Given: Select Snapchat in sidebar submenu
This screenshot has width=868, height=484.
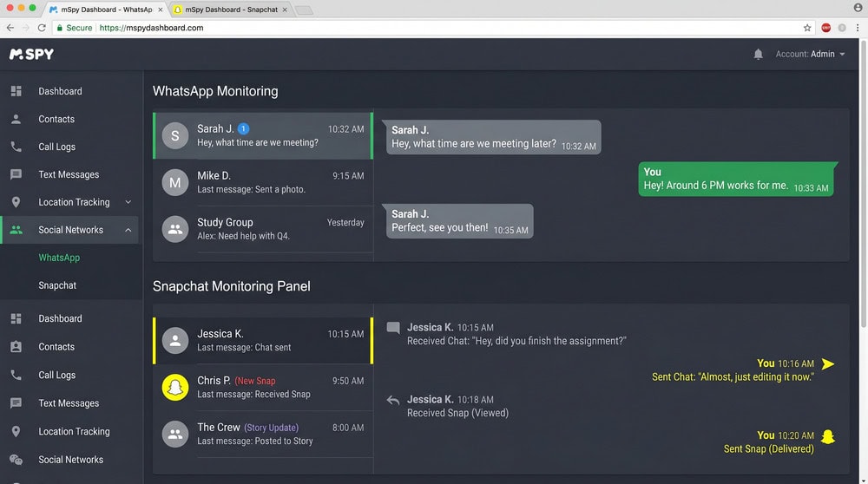Looking at the screenshot, I should 57,285.
